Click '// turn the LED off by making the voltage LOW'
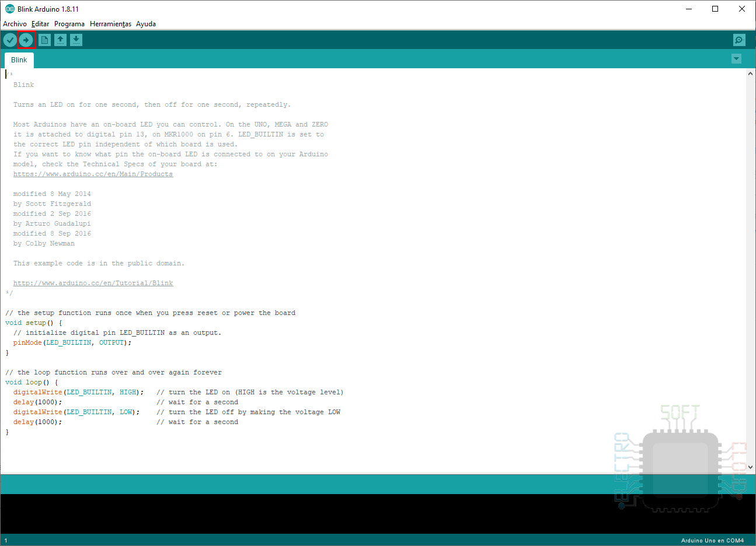 (x=248, y=412)
